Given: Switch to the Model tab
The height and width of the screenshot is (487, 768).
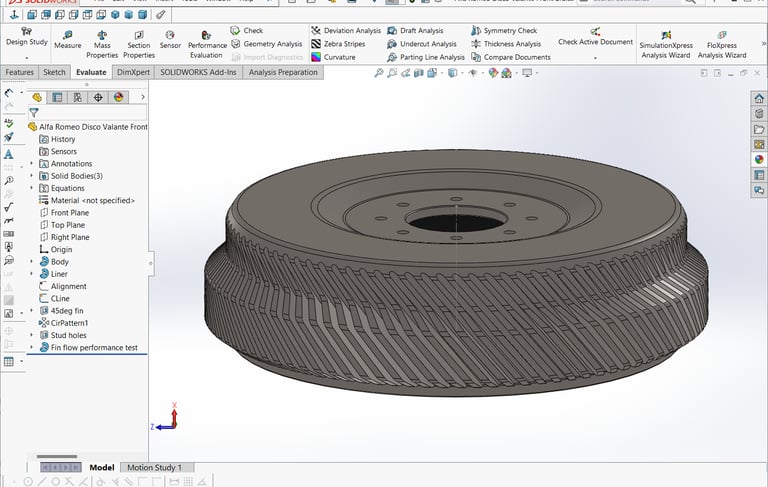Looking at the screenshot, I should (102, 467).
